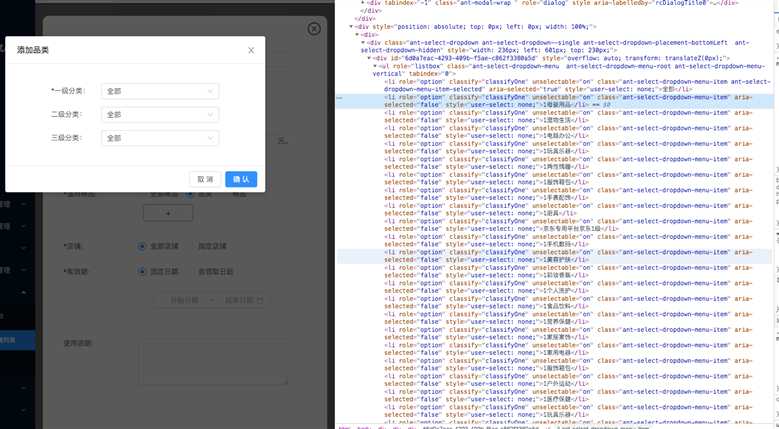Click the plus button in the background form
Viewport: 779px width, 429px height.
click(168, 213)
